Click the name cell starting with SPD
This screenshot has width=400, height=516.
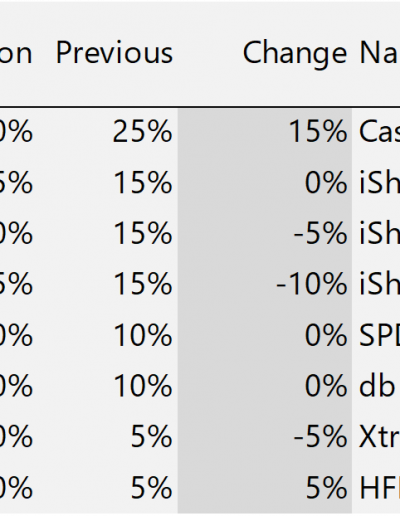(379, 335)
